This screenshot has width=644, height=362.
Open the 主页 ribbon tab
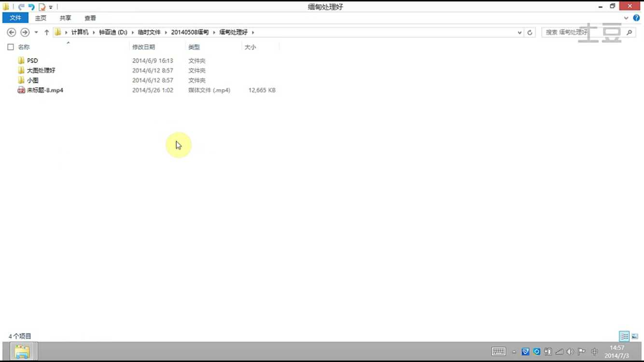point(41,18)
